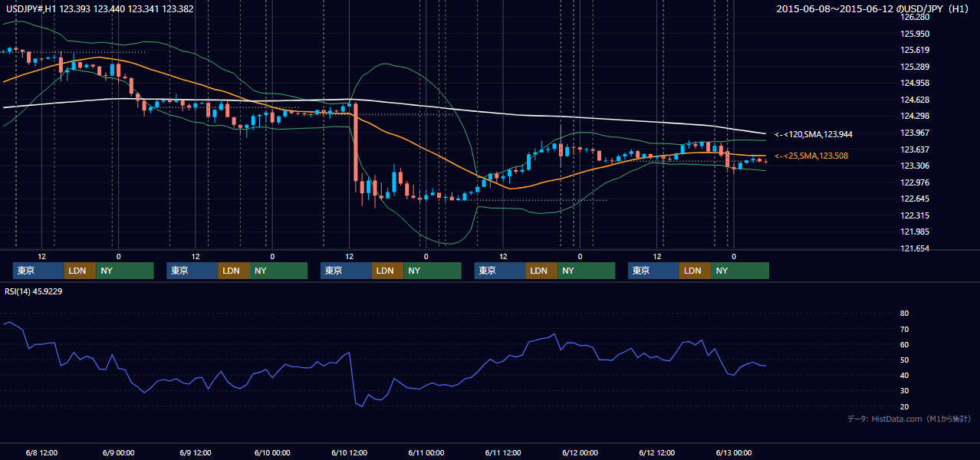Select price axis value 121.985

pos(915,232)
